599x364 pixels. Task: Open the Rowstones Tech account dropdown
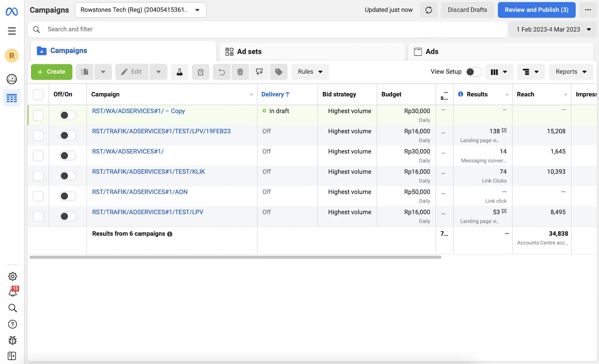(x=140, y=10)
